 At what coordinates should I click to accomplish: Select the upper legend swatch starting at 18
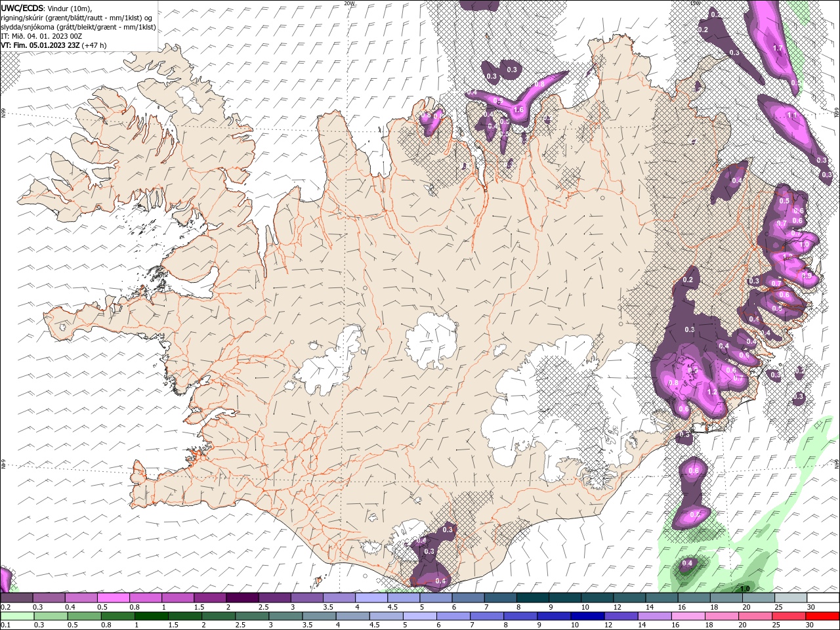pyautogui.click(x=726, y=598)
